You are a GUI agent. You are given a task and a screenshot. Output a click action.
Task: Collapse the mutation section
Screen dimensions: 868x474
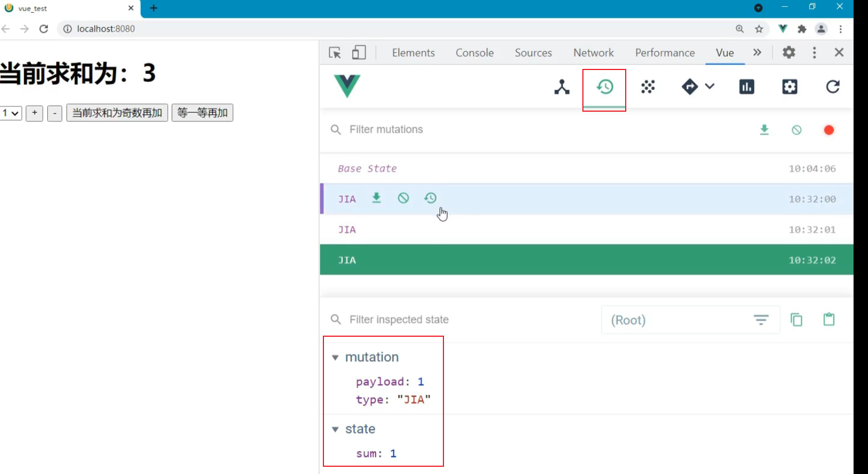335,357
